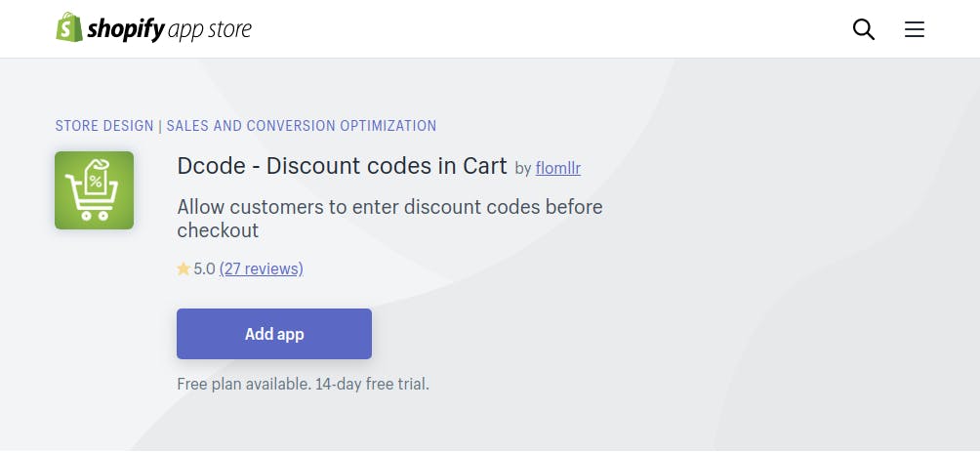This screenshot has width=980, height=453.
Task: Click the word "by" before flomllr
Action: pyautogui.click(x=522, y=168)
